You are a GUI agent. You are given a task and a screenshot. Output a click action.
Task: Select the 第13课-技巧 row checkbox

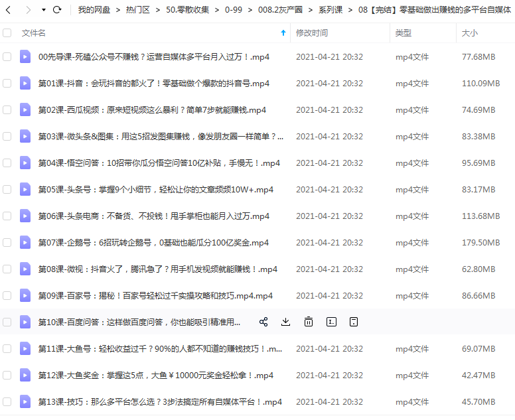pyautogui.click(x=7, y=402)
